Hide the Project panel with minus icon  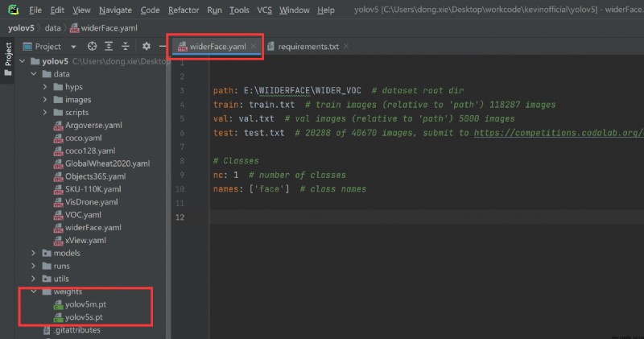click(163, 46)
